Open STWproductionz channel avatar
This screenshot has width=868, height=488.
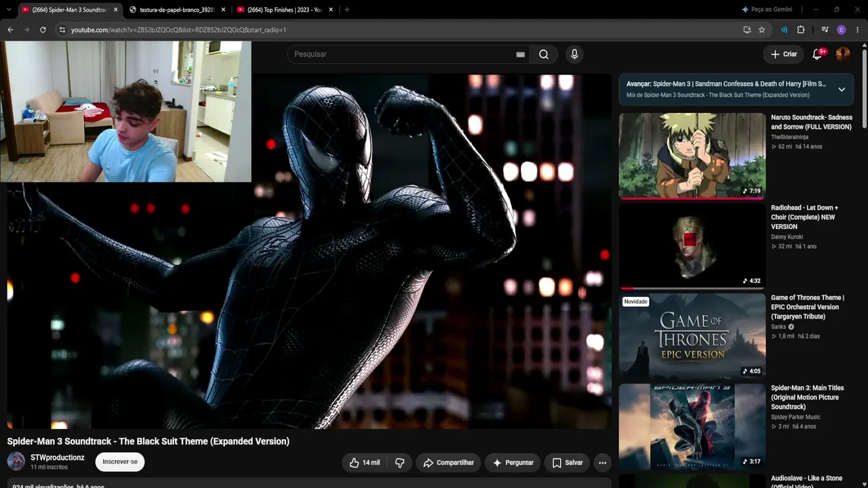16,462
